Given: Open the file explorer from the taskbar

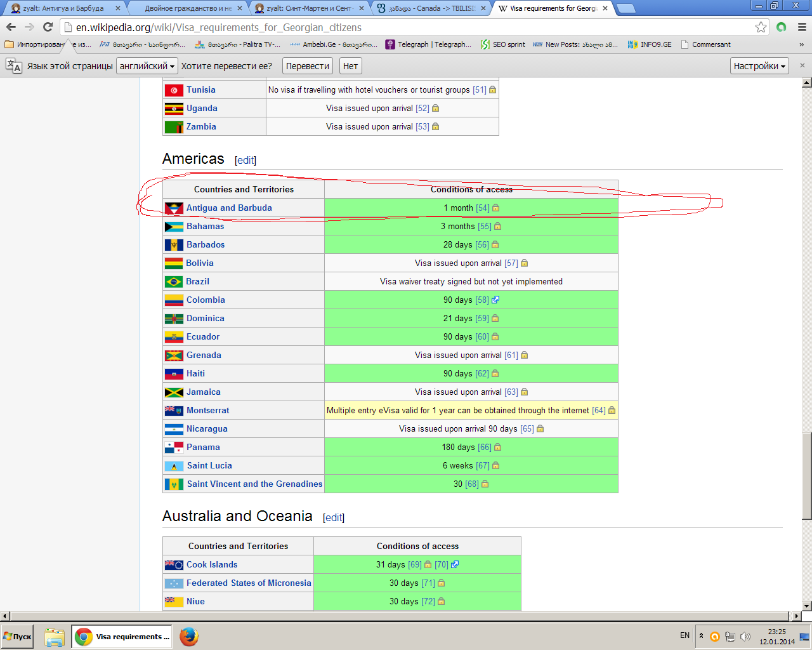Looking at the screenshot, I should tap(55, 637).
